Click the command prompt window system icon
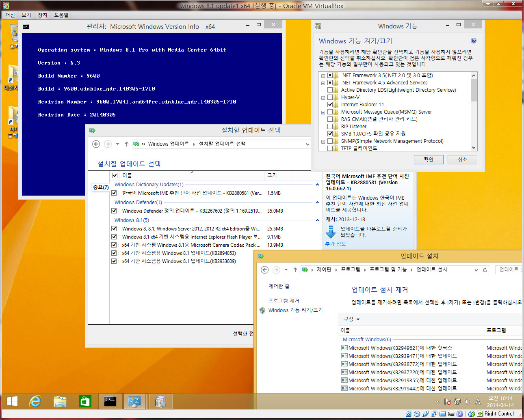Image resolution: width=524 pixels, height=420 pixels. 26,27
